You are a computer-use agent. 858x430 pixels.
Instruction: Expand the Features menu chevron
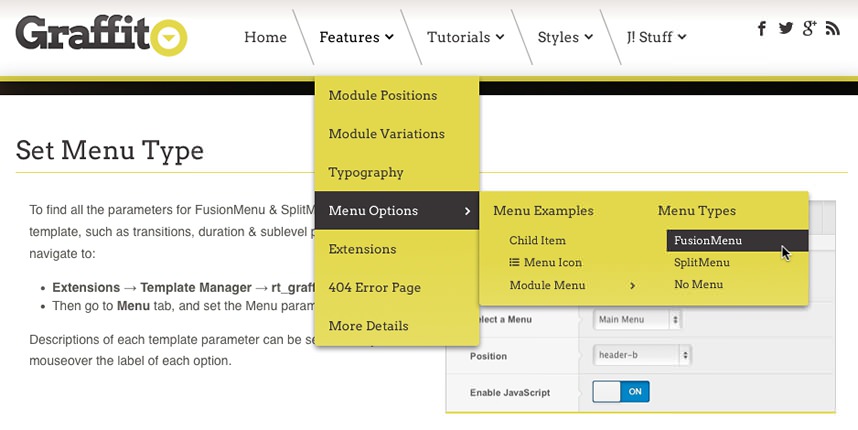pyautogui.click(x=389, y=37)
